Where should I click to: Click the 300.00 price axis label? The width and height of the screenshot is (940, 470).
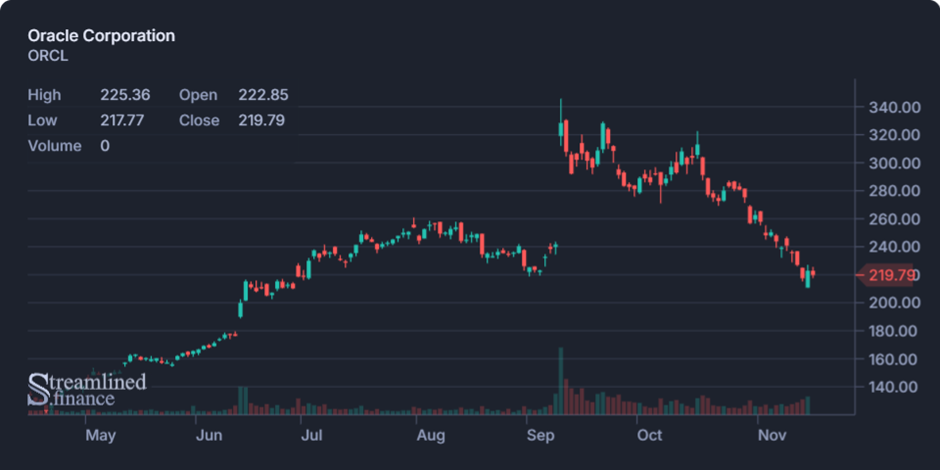pyautogui.click(x=894, y=163)
